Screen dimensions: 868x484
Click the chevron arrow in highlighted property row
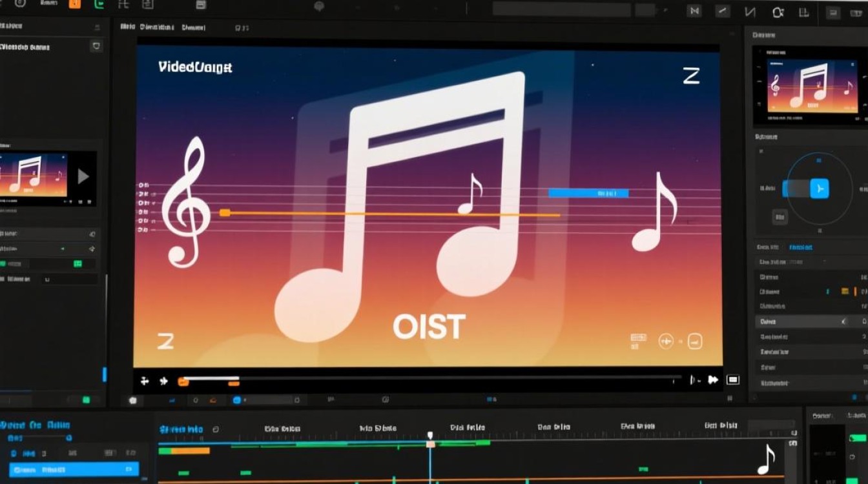(843, 321)
